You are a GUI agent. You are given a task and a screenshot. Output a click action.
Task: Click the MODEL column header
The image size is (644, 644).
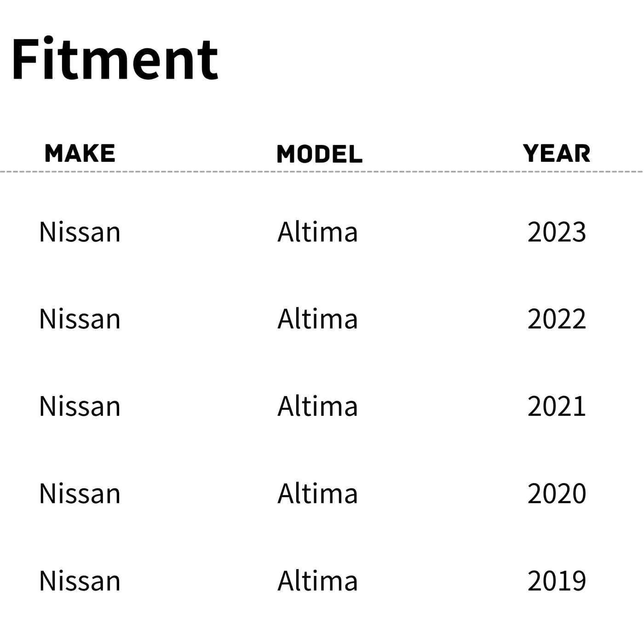(319, 154)
